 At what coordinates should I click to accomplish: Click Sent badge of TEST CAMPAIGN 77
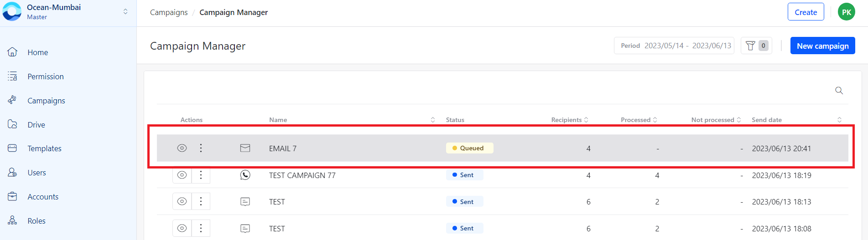pyautogui.click(x=464, y=175)
